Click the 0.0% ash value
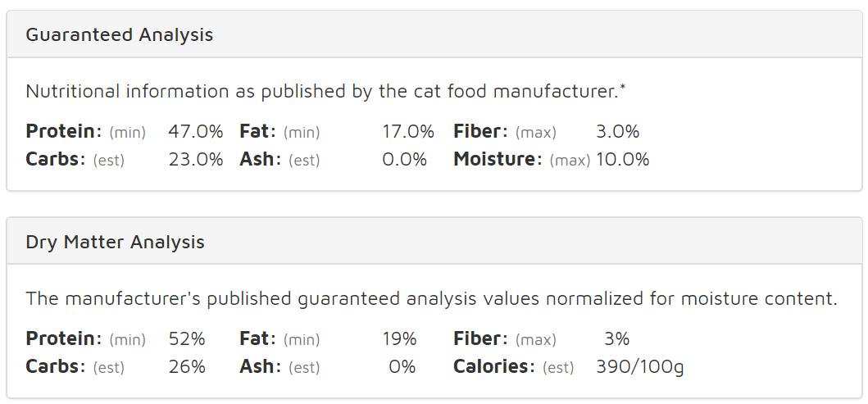 pos(404,159)
